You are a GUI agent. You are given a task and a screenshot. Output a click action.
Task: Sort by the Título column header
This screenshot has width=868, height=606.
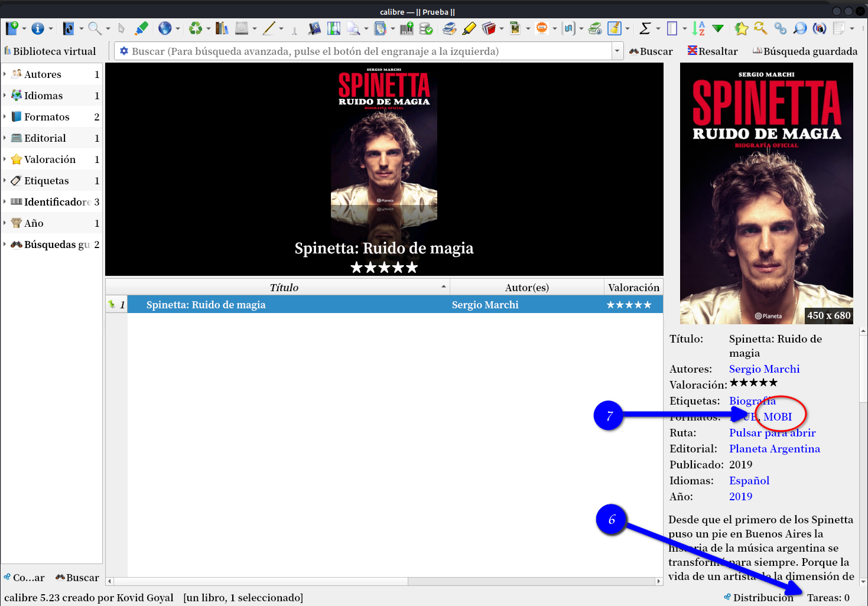(x=278, y=287)
